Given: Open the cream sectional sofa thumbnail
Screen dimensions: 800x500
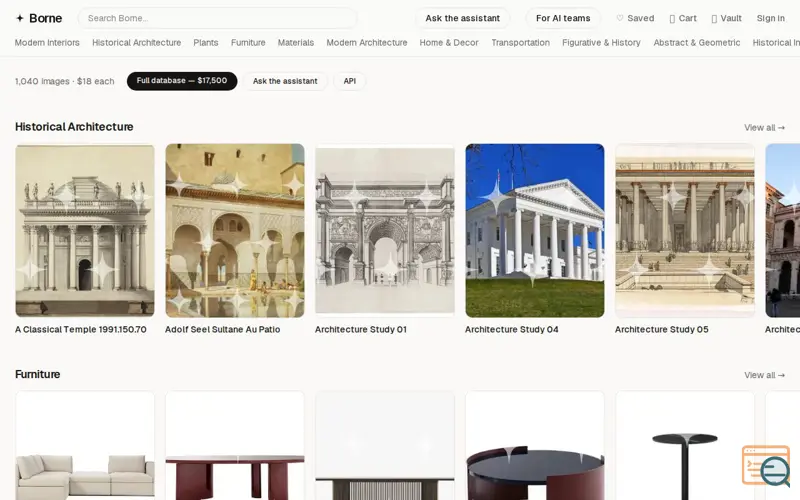Looking at the screenshot, I should [x=85, y=445].
